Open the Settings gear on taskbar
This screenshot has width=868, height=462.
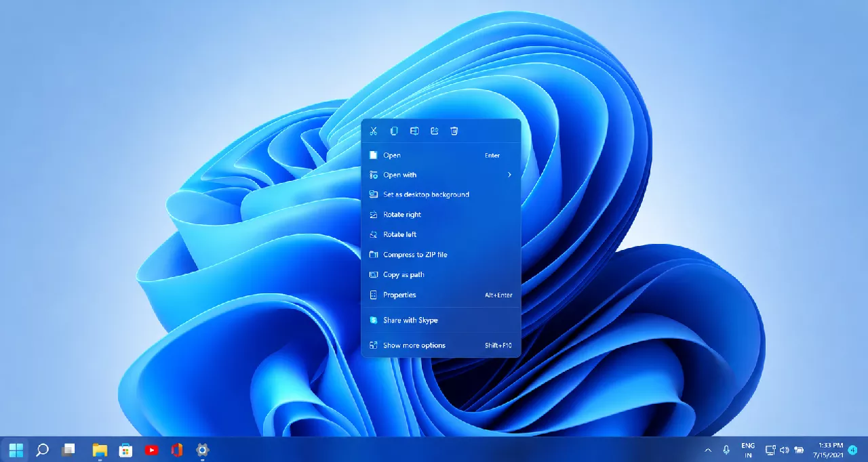[202, 450]
